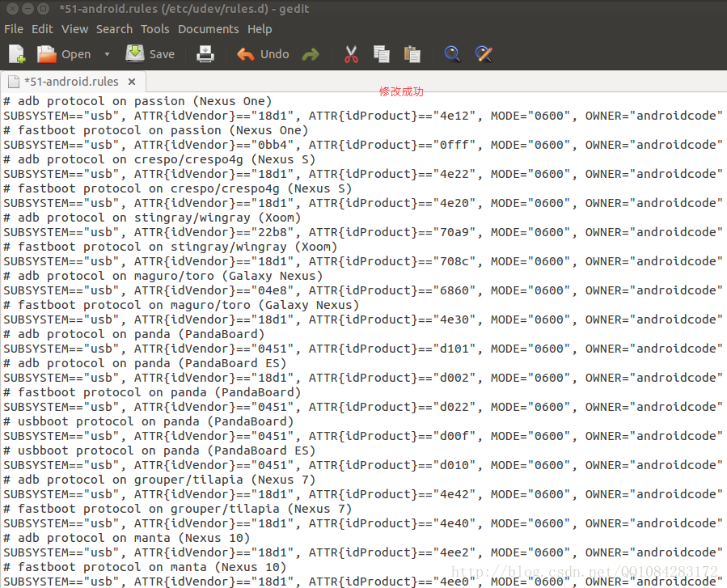This screenshot has height=588, width=727.
Task: Click the comment "adb protocol on panda (PandaBoard ES)"
Action: coord(152,363)
